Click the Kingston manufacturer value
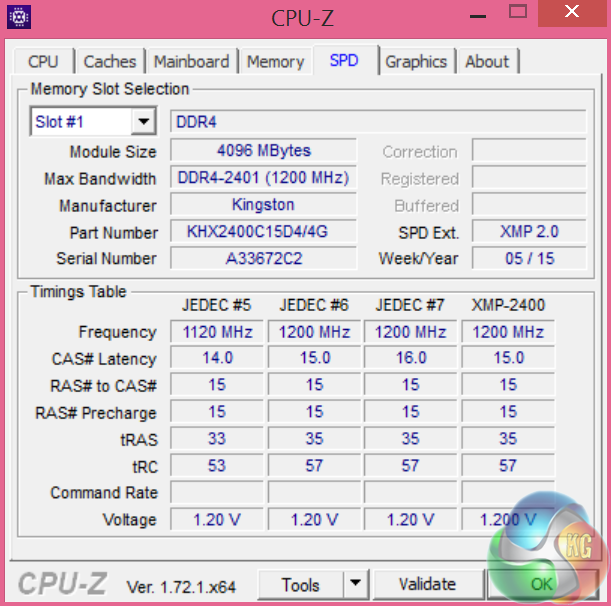The height and width of the screenshot is (606, 611). click(263, 205)
